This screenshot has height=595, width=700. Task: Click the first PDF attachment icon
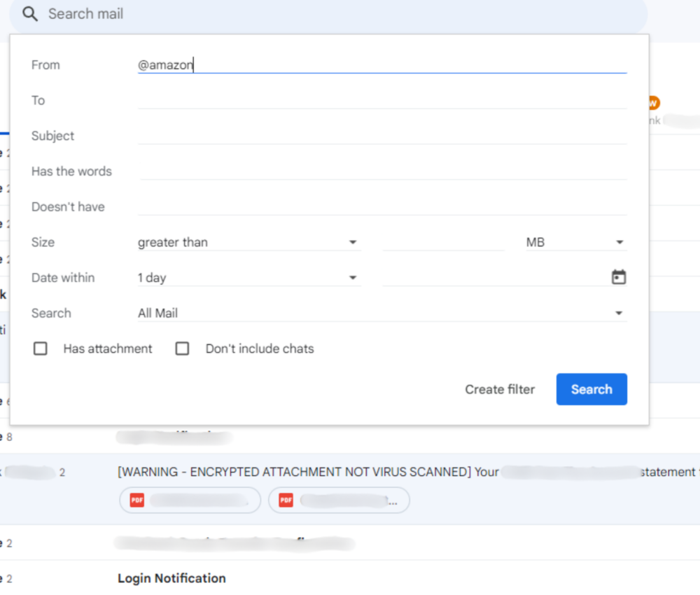coord(136,500)
